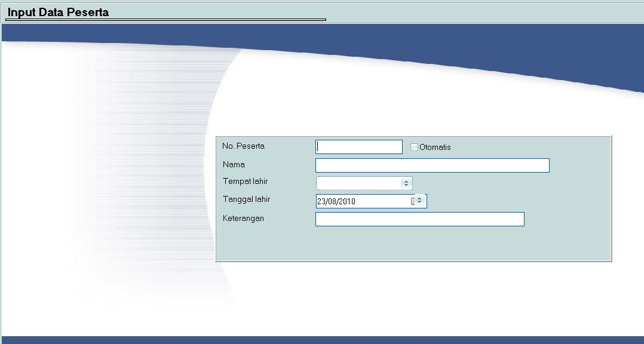Click the Tanggal lahir date field showing 23/08/2010
Image resolution: width=644 pixels, height=344 pixels.
tap(372, 201)
